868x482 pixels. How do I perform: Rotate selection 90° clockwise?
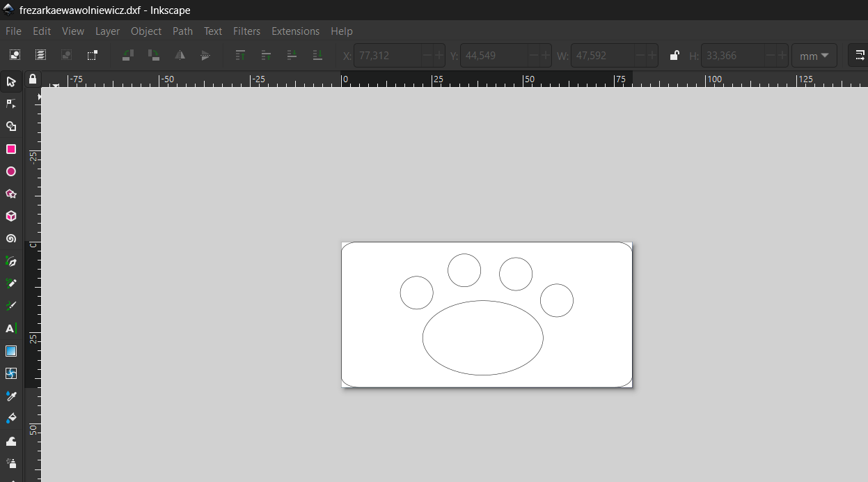[x=154, y=55]
